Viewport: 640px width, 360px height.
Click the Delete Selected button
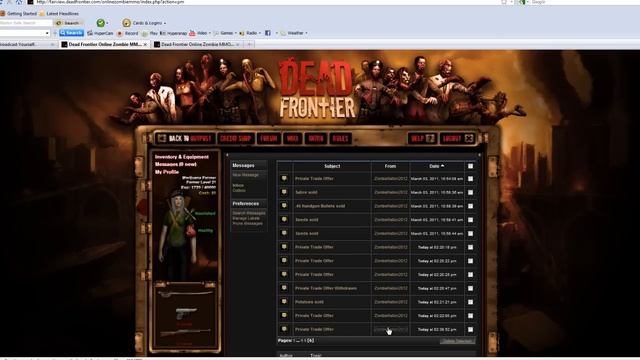click(457, 341)
